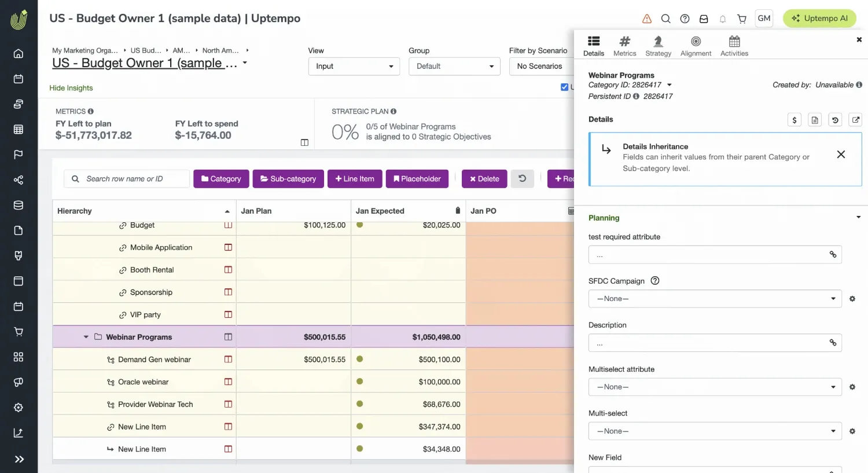Screen dimensions: 868x473
Task: Click the Search row name or ID field
Action: tap(127, 179)
